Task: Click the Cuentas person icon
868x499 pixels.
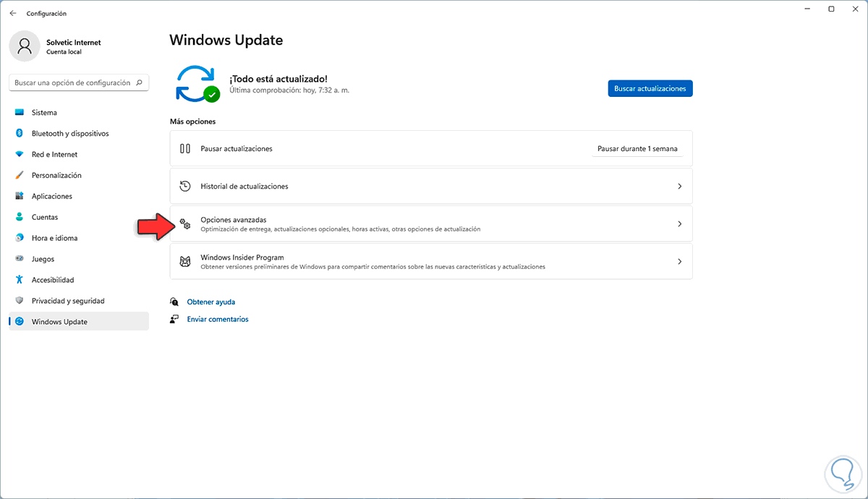Action: (x=19, y=218)
